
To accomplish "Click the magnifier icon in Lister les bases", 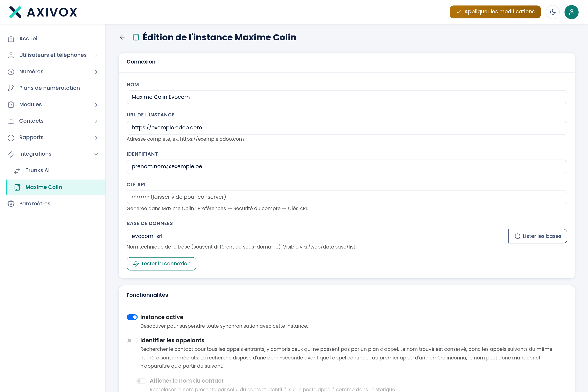I will pyautogui.click(x=518, y=236).
